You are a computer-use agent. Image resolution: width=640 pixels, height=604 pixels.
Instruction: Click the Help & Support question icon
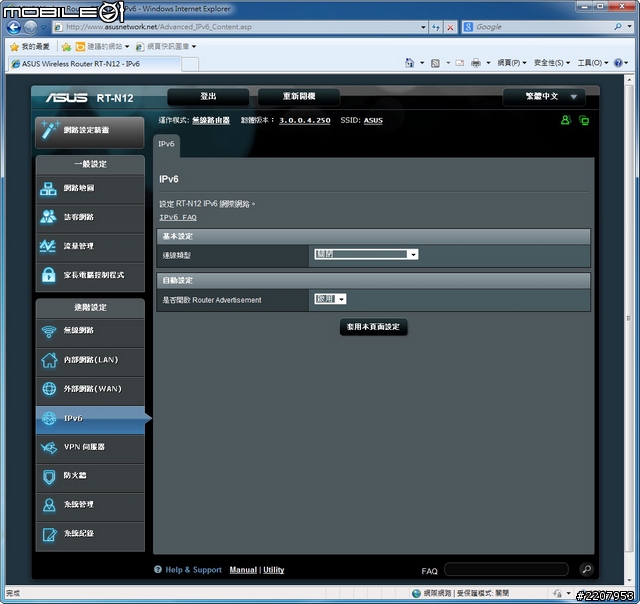click(x=158, y=569)
